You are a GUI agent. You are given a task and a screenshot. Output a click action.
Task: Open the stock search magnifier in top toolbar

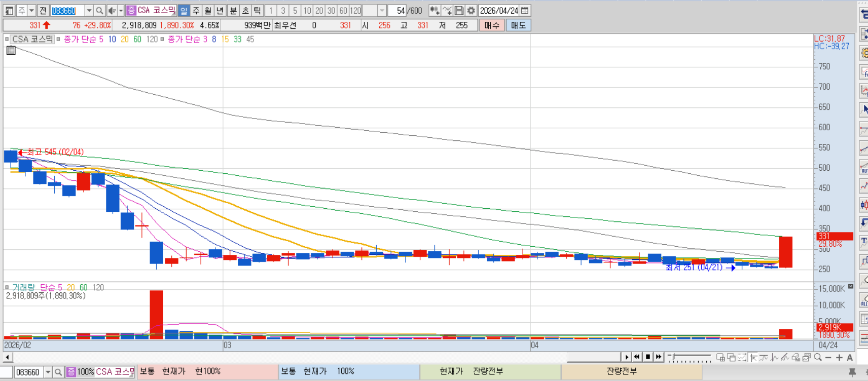point(99,11)
